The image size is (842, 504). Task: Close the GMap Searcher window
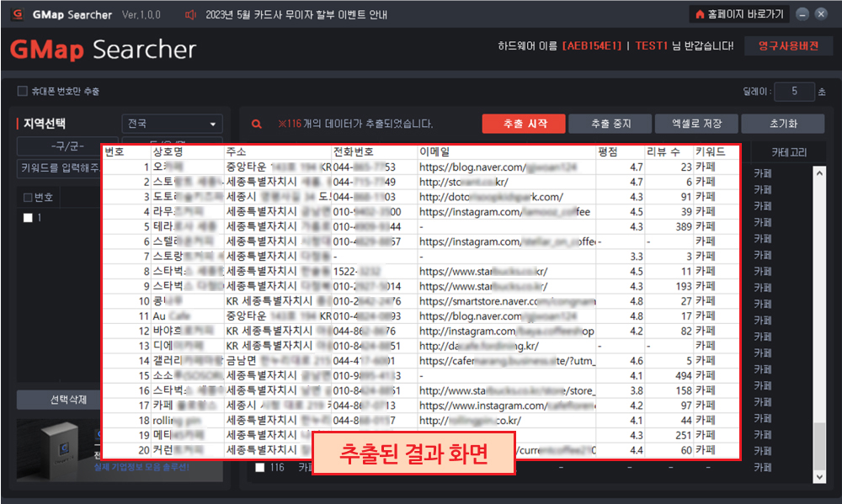tap(822, 14)
